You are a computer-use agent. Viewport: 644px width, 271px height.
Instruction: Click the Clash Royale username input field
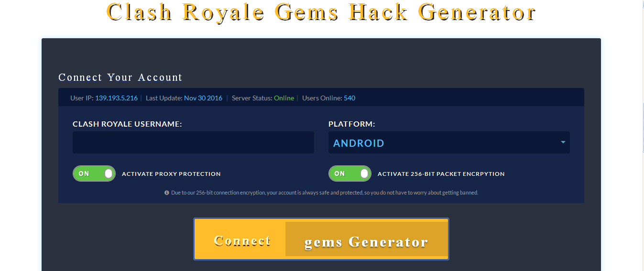193,142
